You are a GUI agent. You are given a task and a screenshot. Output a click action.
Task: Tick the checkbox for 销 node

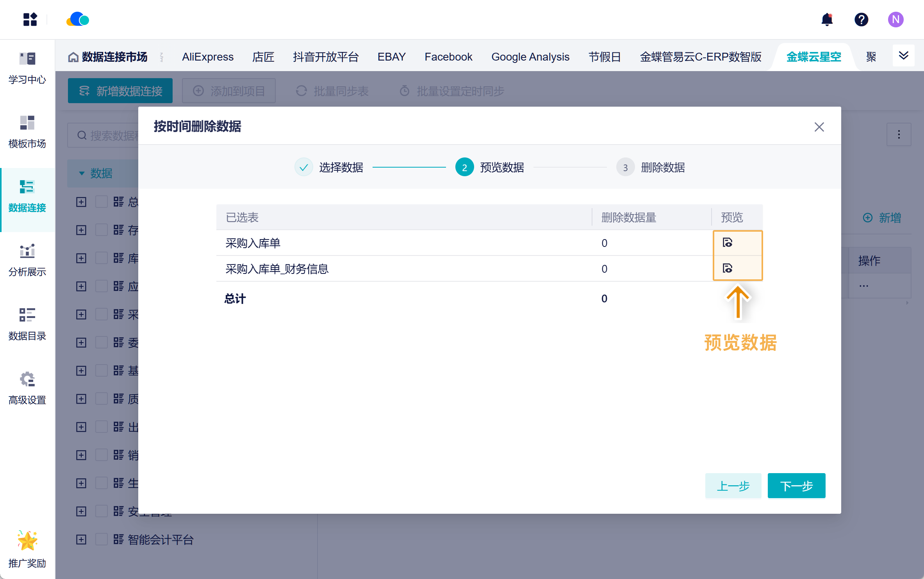point(102,455)
